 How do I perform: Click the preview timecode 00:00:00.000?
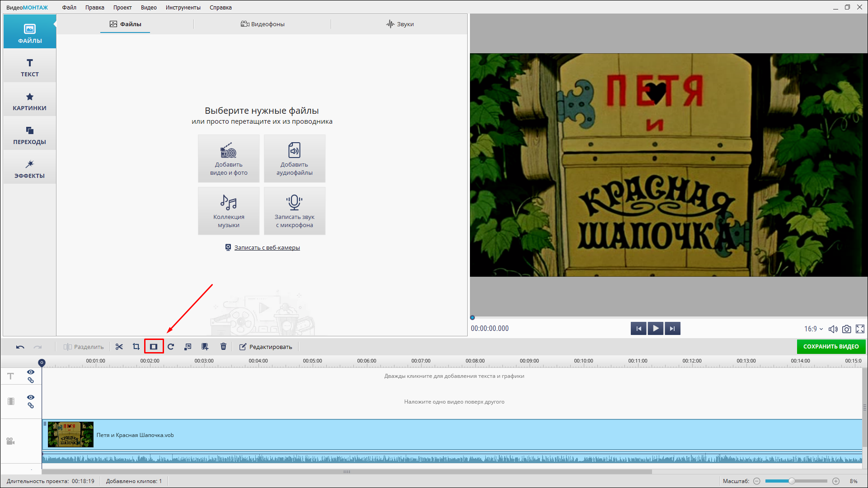tap(490, 329)
